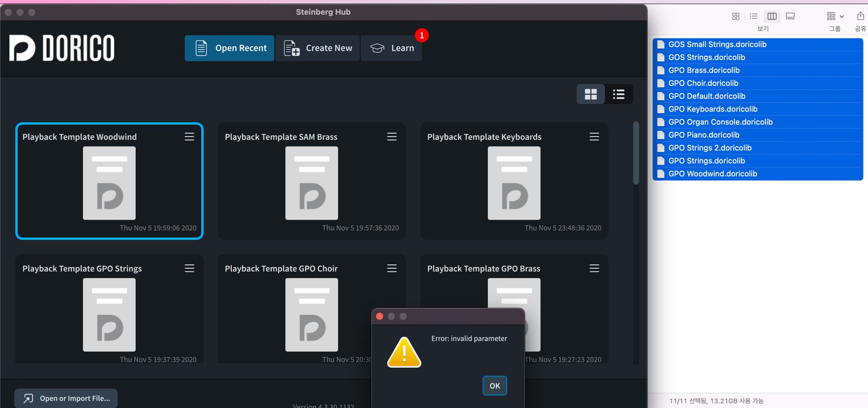Viewport: 868px width, 408px height.
Task: Open the Playback Template Woodwind project thumbnail
Action: pyautogui.click(x=109, y=183)
